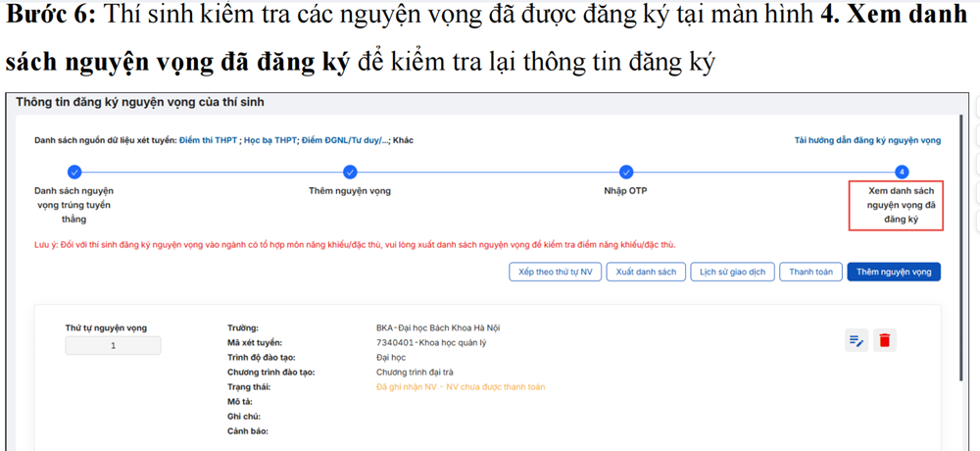Click the Mô tả label
Viewport: 980px width, 451px height.
click(x=240, y=402)
